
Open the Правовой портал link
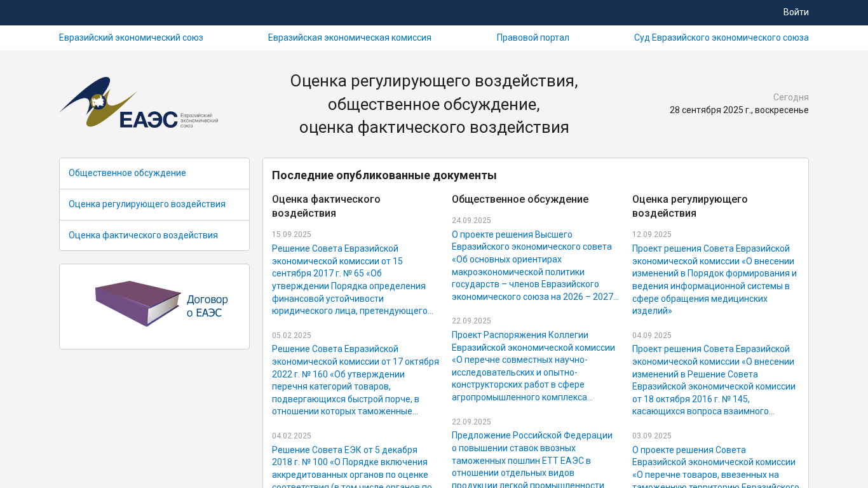coord(532,37)
